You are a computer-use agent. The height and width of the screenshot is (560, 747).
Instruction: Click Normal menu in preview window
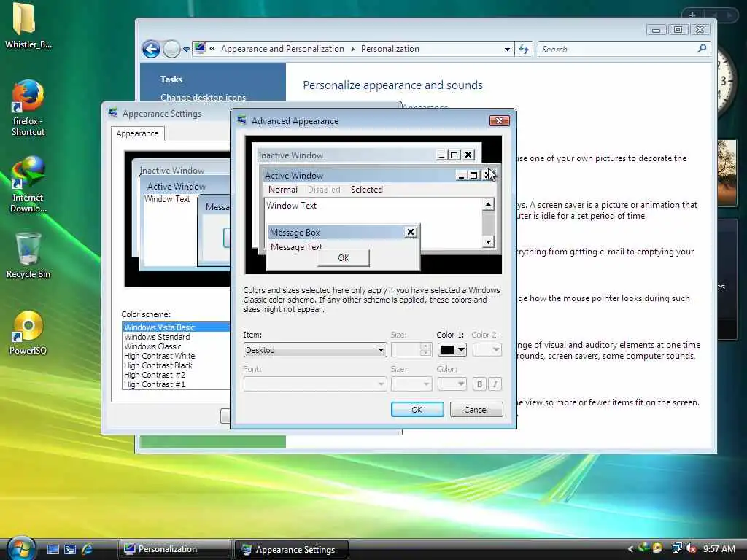point(282,190)
